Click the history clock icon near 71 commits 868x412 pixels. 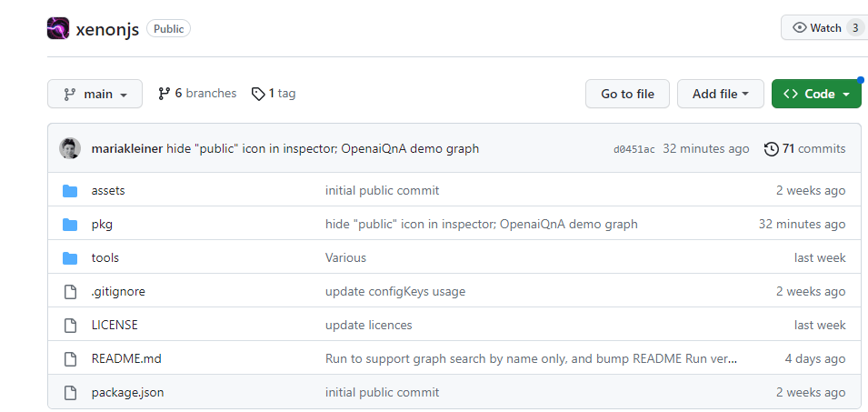pos(771,148)
